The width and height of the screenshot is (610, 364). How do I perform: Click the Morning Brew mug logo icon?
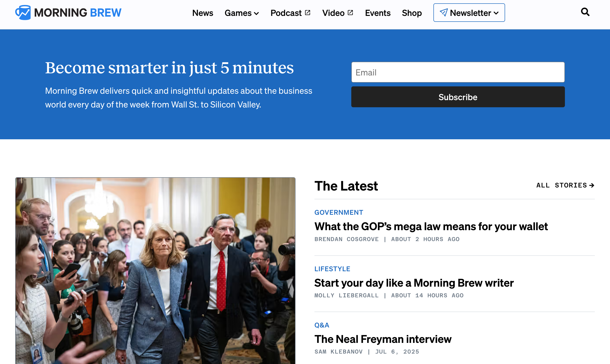tap(23, 13)
